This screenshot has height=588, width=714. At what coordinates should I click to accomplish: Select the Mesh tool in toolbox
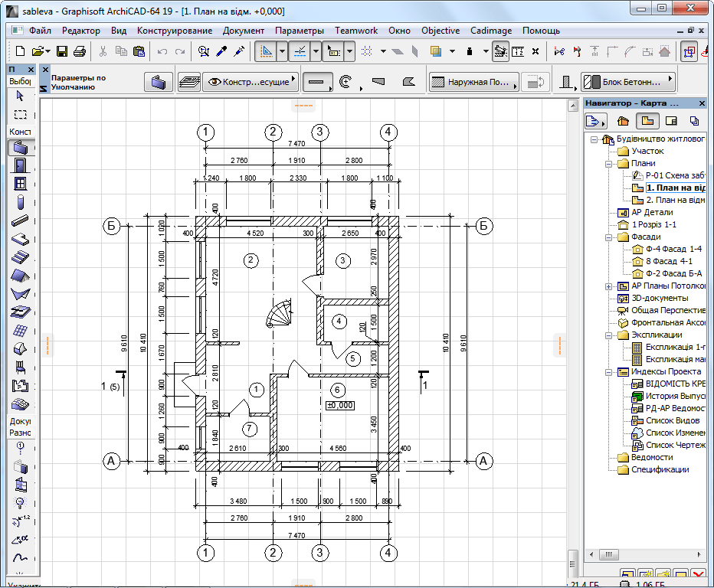20,404
